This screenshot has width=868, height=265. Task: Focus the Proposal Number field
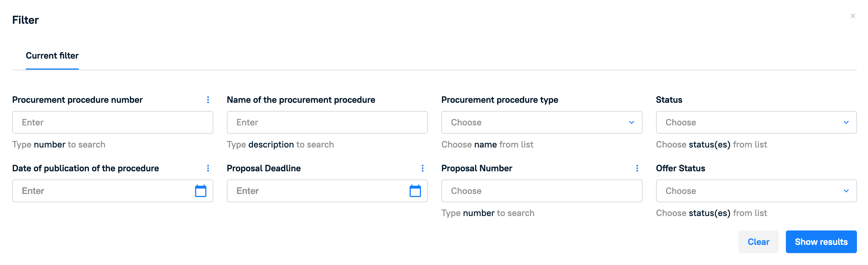point(541,191)
